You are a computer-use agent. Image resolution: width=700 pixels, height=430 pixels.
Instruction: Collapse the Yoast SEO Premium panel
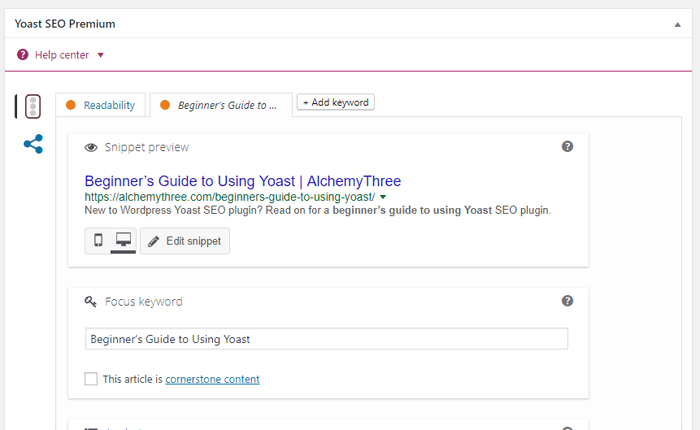pos(677,25)
